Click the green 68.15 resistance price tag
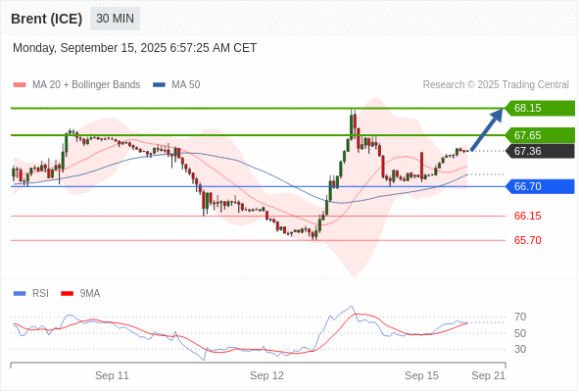This screenshot has height=392, width=578. (540, 108)
